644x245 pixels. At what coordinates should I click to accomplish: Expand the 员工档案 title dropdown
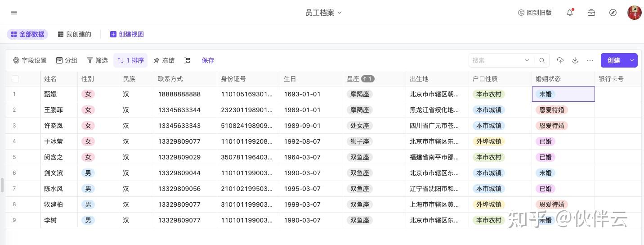(340, 13)
